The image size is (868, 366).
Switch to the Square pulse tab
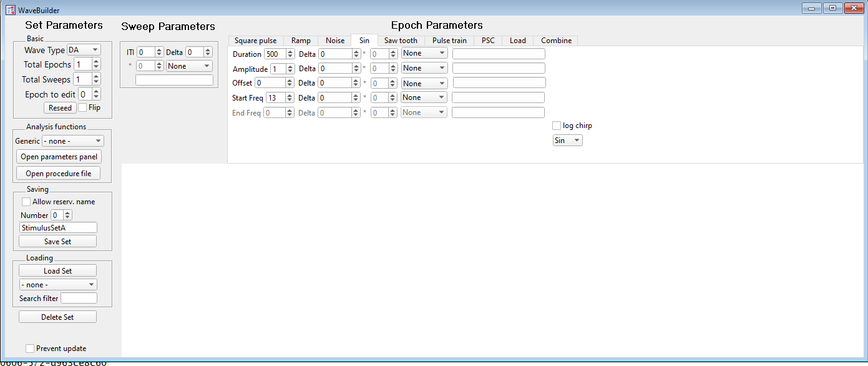coord(255,40)
